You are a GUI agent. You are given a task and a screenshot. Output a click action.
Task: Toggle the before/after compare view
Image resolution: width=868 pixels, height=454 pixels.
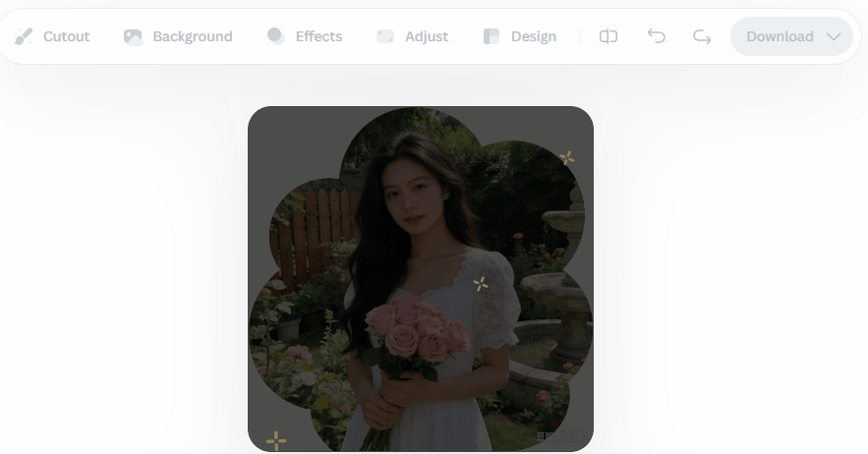(x=608, y=36)
